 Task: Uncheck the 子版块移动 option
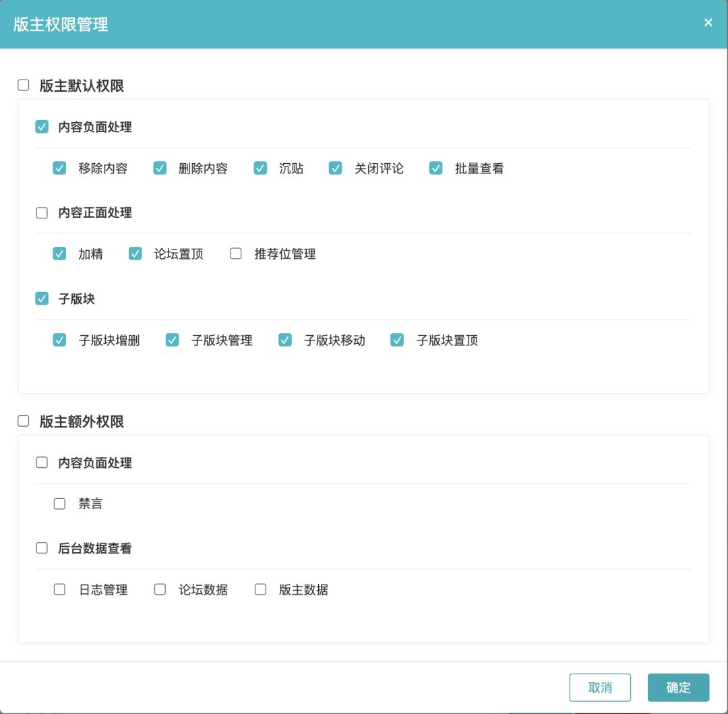pos(285,340)
